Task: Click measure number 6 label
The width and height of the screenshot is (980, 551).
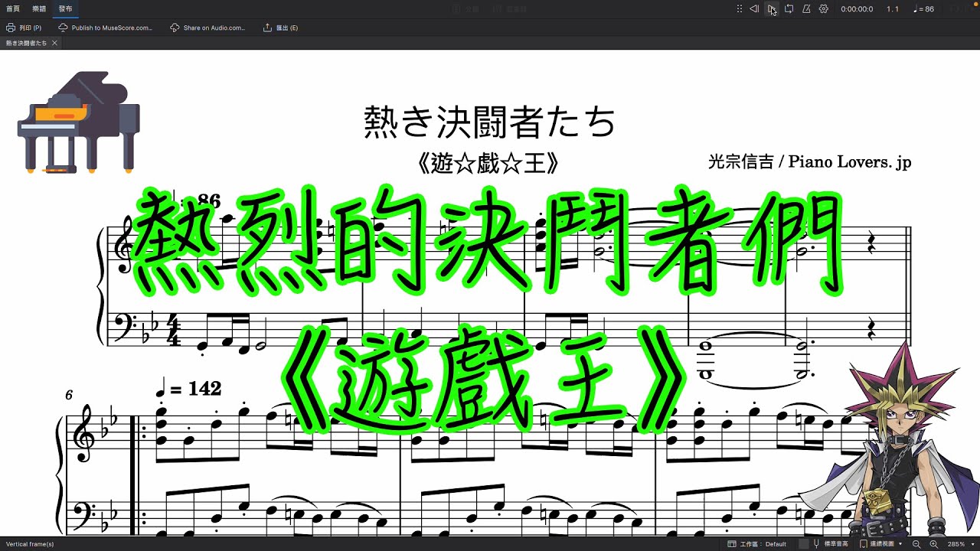Action: 69,395
